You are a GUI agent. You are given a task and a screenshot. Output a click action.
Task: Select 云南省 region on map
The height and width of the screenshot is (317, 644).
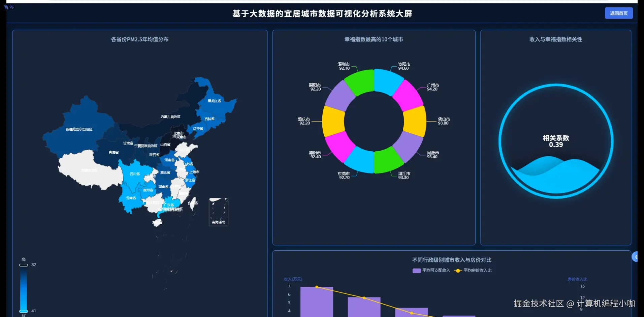131,198
